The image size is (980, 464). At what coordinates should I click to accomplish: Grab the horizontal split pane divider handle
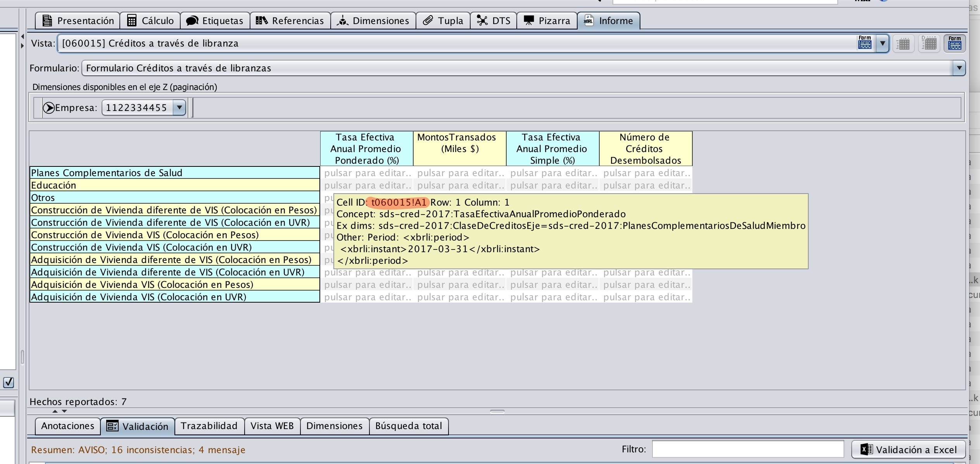click(x=497, y=411)
